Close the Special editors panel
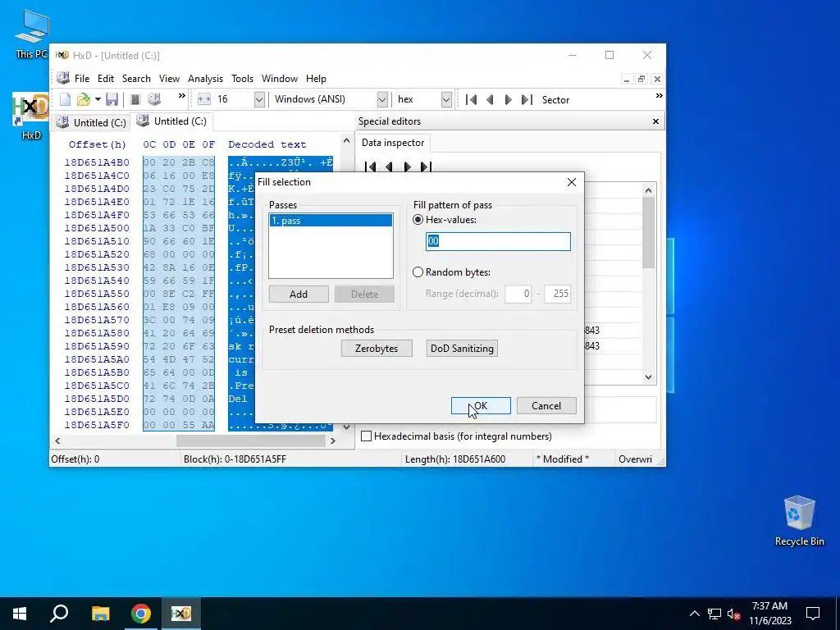840x630 pixels. (x=655, y=121)
